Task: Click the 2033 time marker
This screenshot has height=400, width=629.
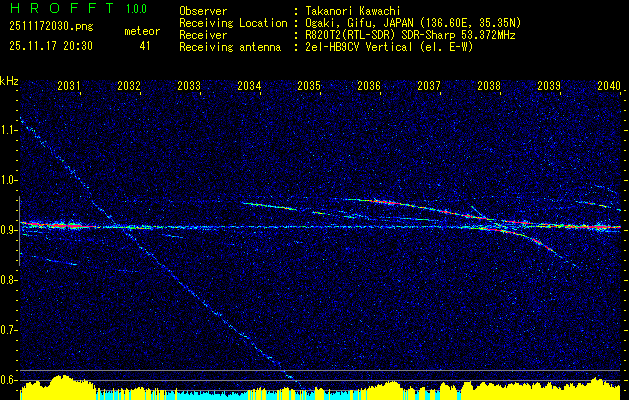Action: coord(189,85)
